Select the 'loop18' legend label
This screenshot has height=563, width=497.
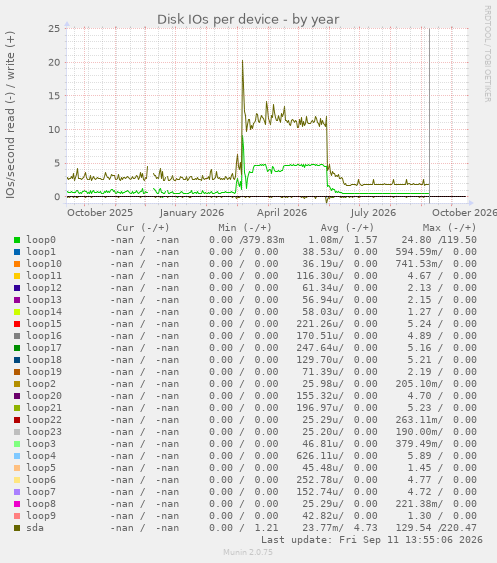(x=44, y=360)
